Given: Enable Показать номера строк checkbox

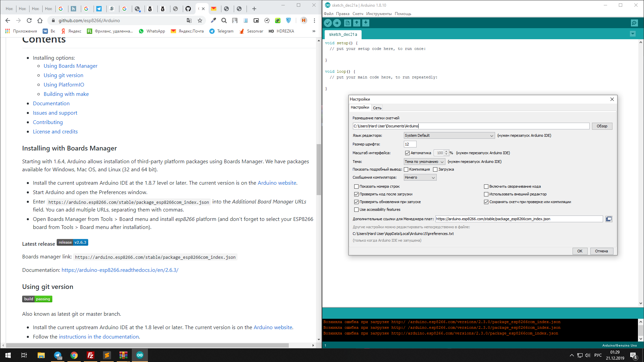Looking at the screenshot, I should click(356, 186).
